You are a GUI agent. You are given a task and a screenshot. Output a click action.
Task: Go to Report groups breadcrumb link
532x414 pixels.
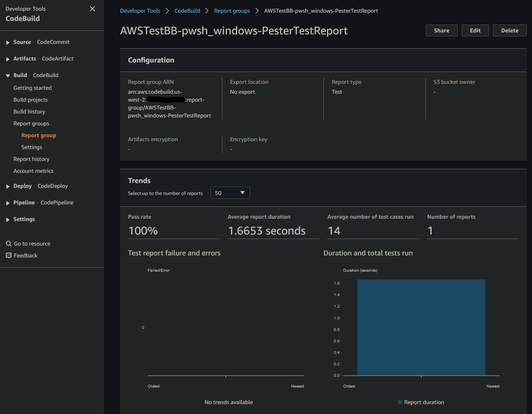tap(232, 11)
